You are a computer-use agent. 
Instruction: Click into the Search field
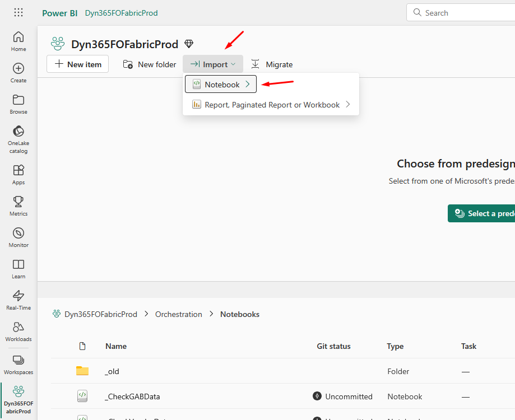click(461, 12)
